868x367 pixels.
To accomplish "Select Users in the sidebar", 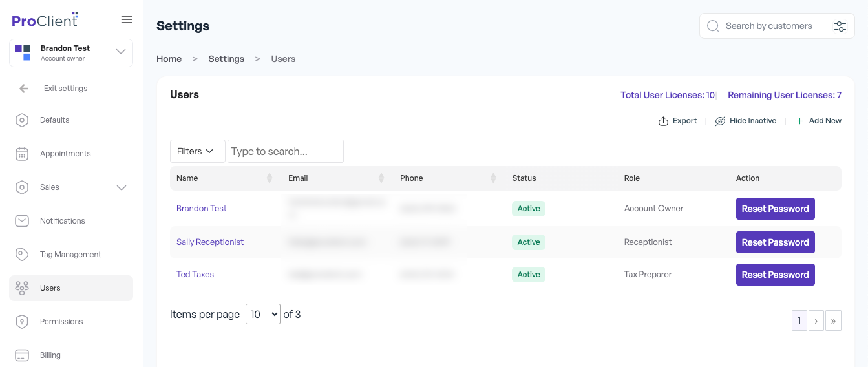I will (71, 288).
